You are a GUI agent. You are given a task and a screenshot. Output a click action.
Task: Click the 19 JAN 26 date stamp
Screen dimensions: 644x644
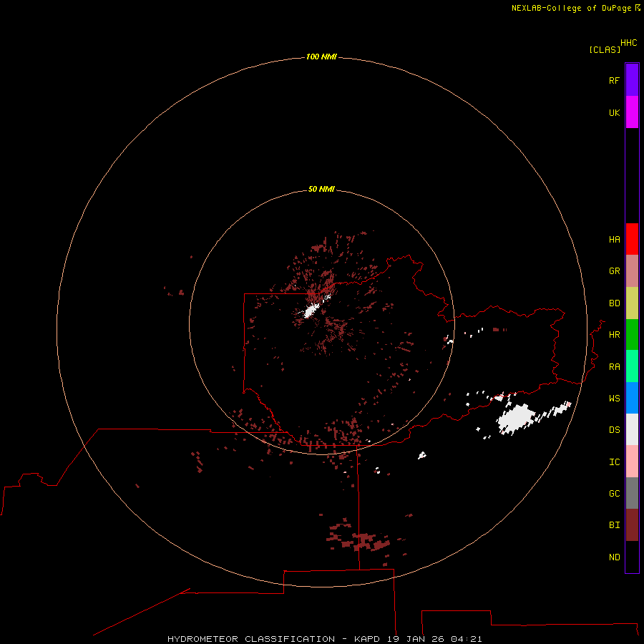coord(415,639)
